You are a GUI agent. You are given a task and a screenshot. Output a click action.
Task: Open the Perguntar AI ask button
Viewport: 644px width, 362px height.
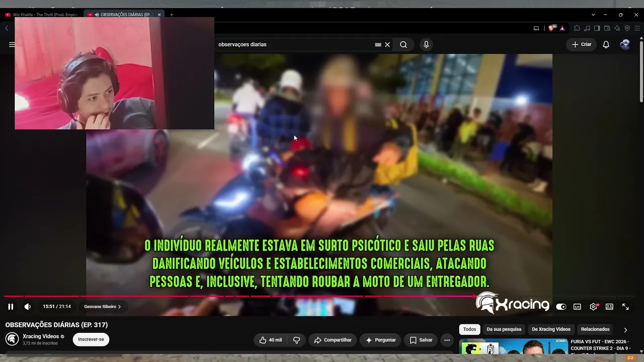[381, 340]
